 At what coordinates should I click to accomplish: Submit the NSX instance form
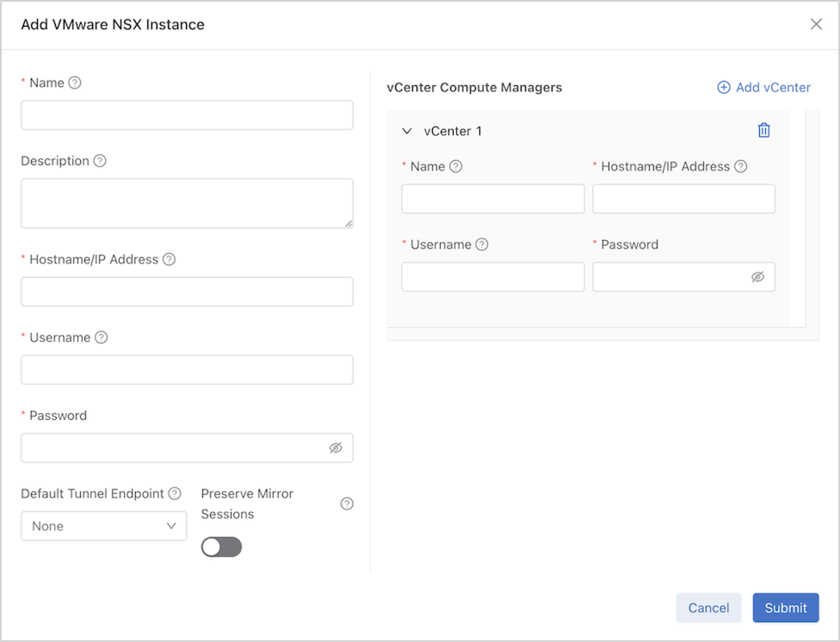pos(785,608)
